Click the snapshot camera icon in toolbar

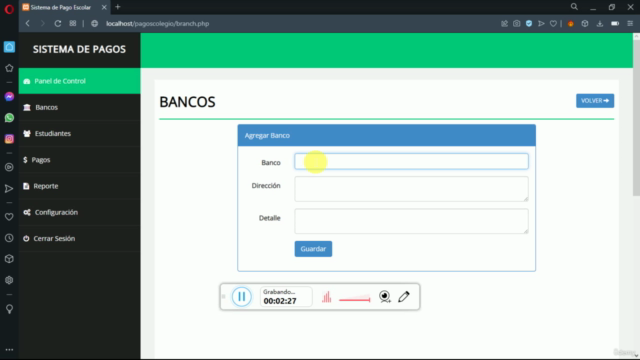[517, 24]
